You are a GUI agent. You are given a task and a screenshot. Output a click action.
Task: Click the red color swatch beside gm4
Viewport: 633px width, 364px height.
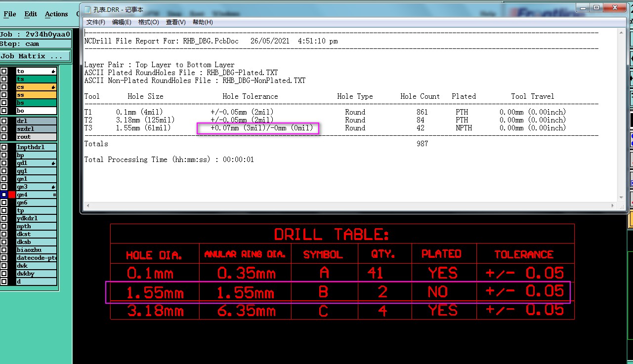pyautogui.click(x=12, y=195)
